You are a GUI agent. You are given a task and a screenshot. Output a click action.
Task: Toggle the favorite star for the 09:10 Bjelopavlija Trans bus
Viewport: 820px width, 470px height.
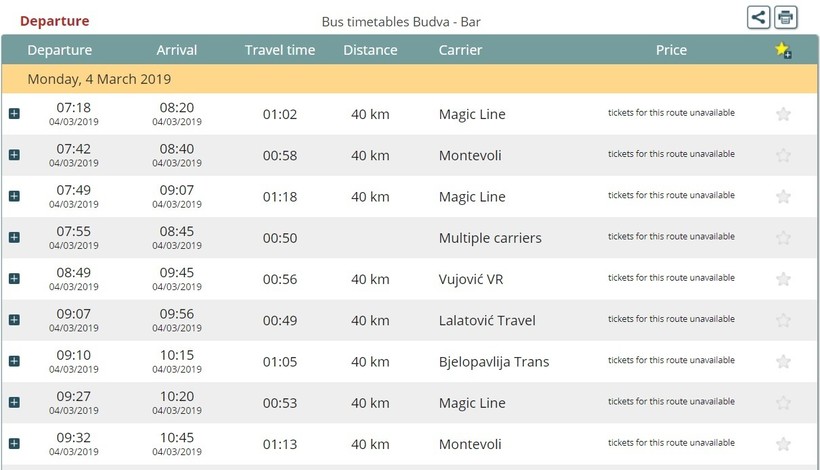point(783,361)
